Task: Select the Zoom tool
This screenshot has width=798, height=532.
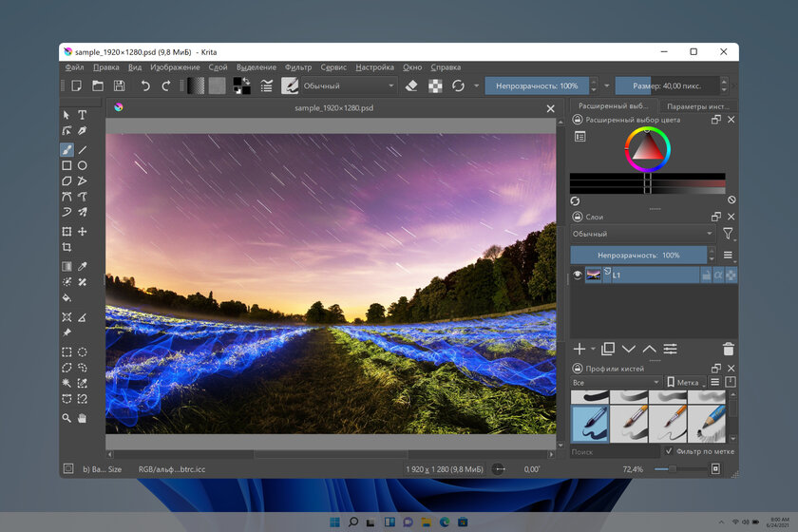Action: coord(66,418)
